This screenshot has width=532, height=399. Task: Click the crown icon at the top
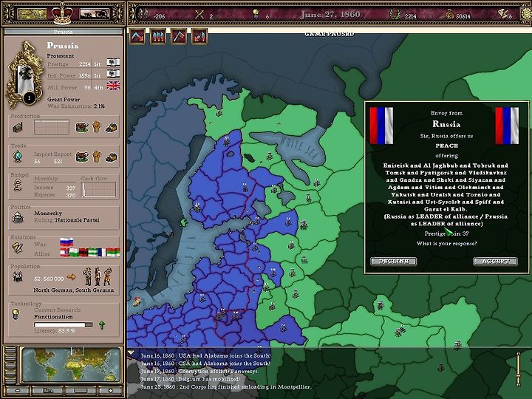(62, 14)
